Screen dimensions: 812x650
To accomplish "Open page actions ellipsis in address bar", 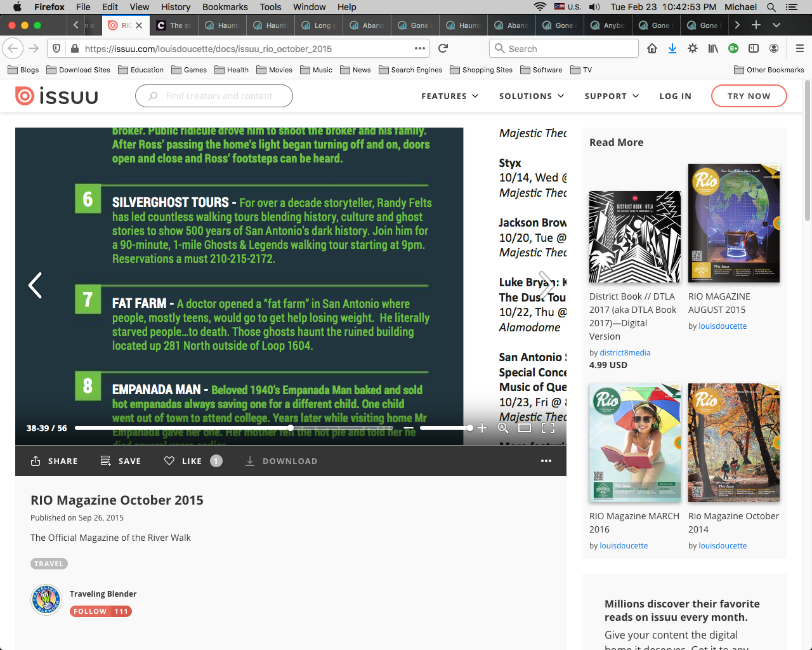I will pyautogui.click(x=420, y=48).
